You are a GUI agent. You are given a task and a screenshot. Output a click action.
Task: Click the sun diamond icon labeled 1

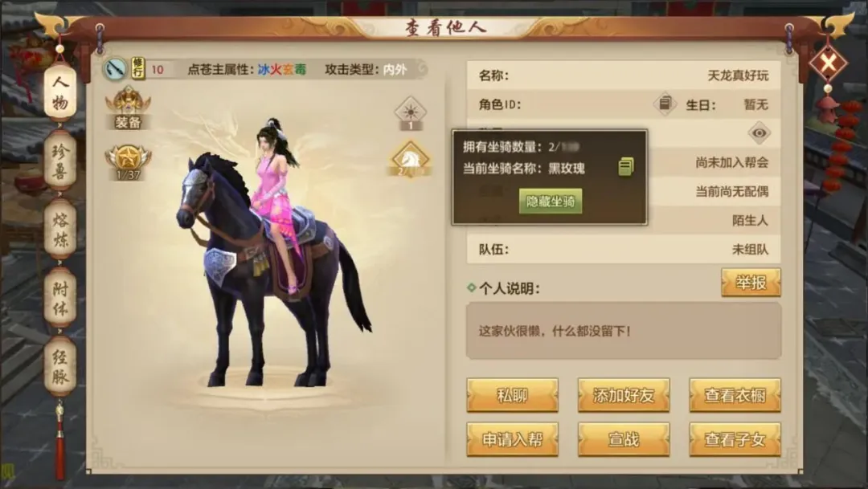pyautogui.click(x=410, y=113)
